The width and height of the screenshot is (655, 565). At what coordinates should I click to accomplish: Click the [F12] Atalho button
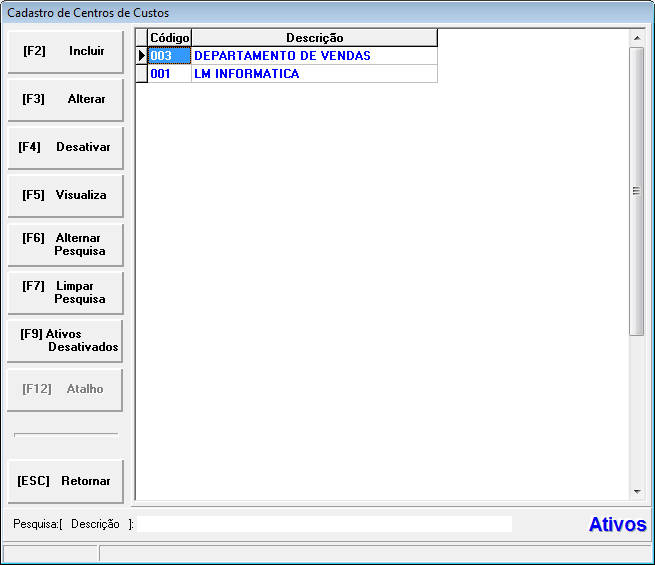(x=65, y=390)
